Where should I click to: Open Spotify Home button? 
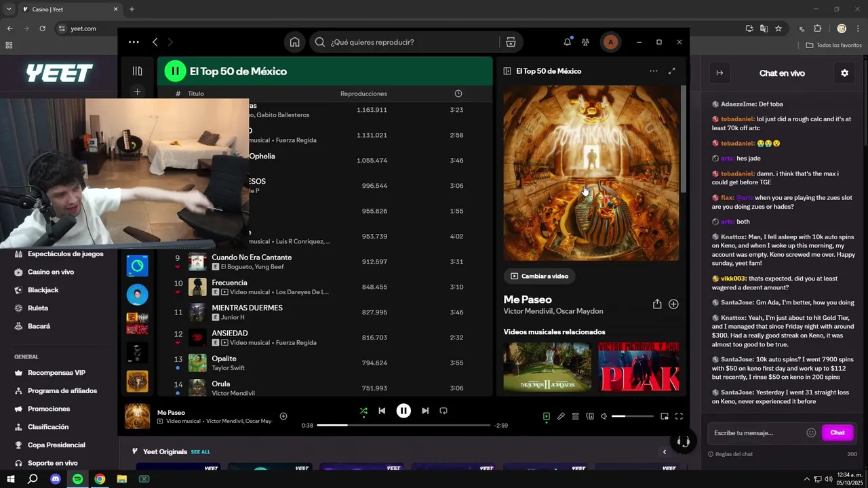[294, 42]
